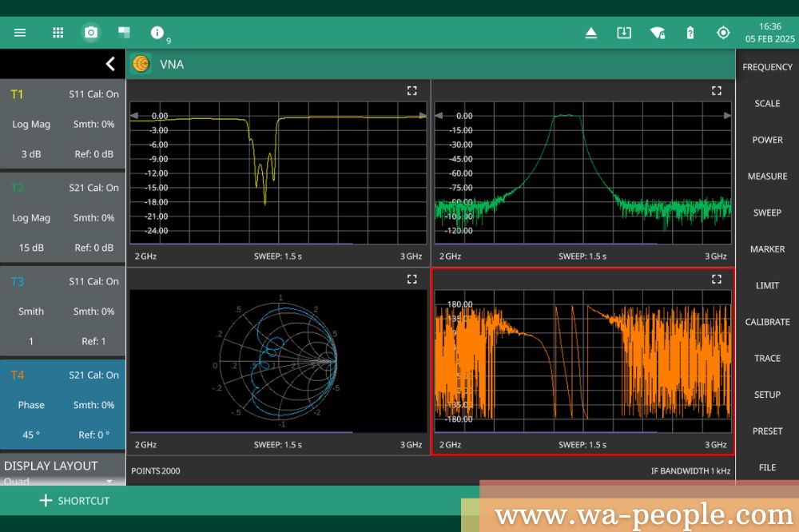The height and width of the screenshot is (532, 799).
Task: Open the hamburger main menu
Action: pos(20,33)
